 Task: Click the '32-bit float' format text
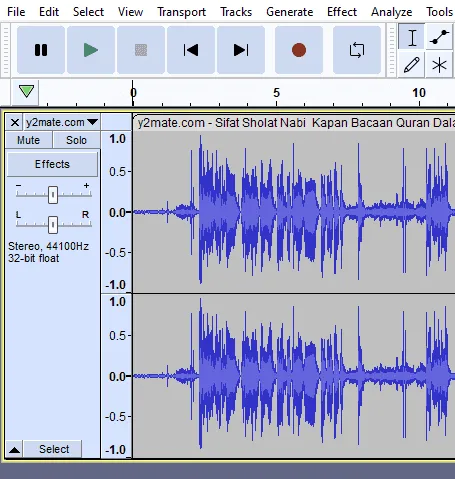coord(34,258)
